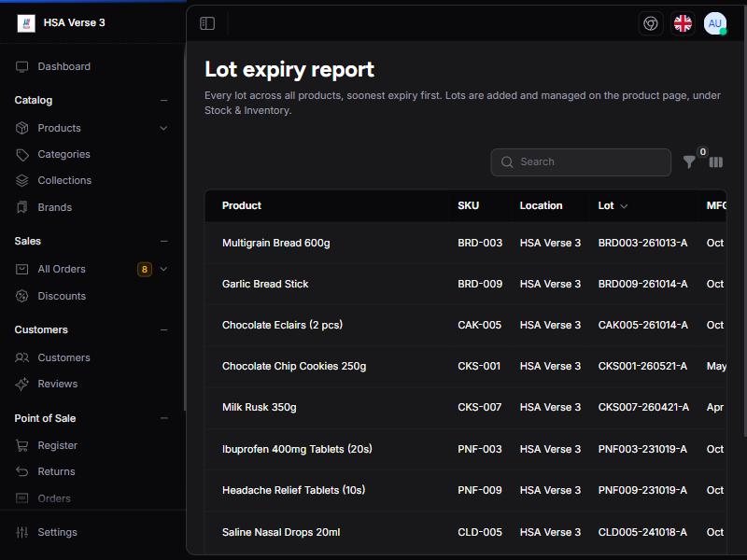Viewport: 747px width, 560px height.
Task: Focus the Search input field
Action: (x=581, y=162)
